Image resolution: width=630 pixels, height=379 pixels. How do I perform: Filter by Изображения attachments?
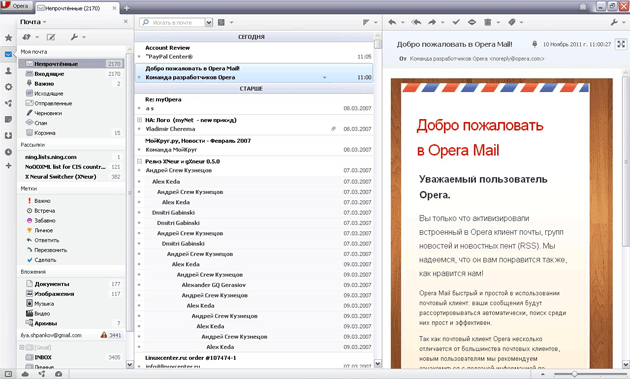point(71,294)
